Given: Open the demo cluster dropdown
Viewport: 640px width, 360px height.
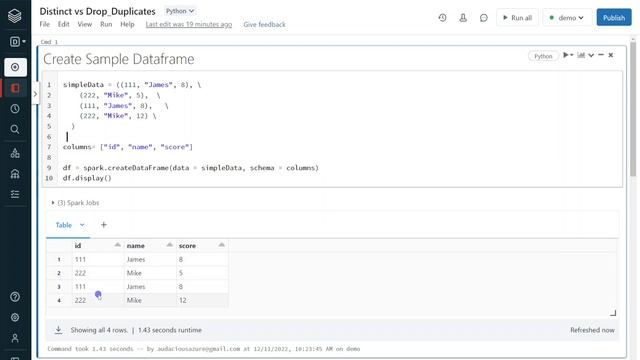Looking at the screenshot, I should (567, 18).
